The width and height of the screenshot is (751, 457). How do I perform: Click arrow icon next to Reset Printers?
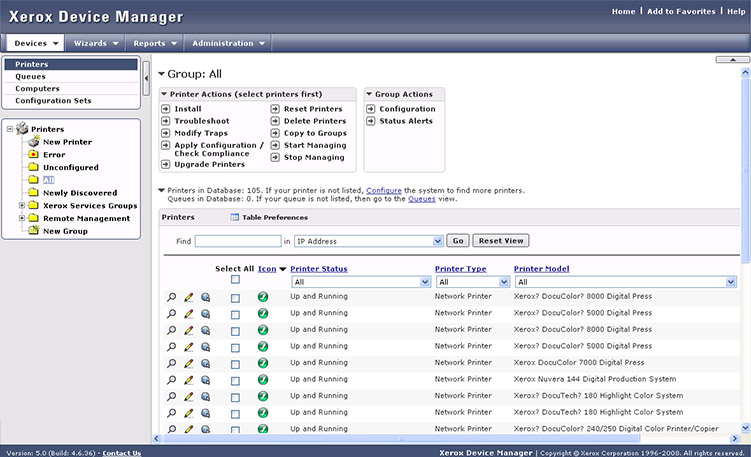tap(275, 109)
